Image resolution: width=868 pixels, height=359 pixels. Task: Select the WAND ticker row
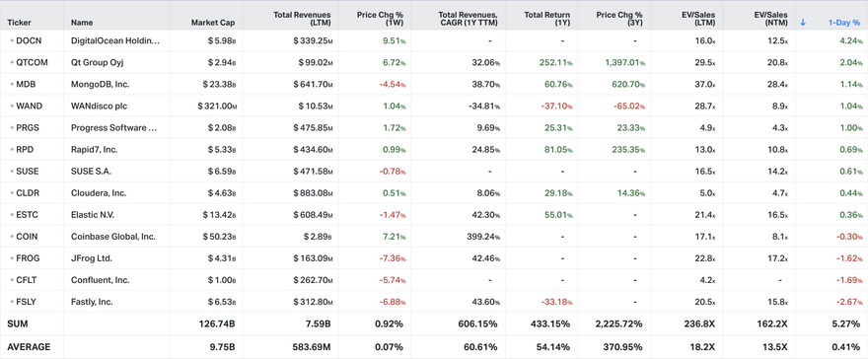434,106
